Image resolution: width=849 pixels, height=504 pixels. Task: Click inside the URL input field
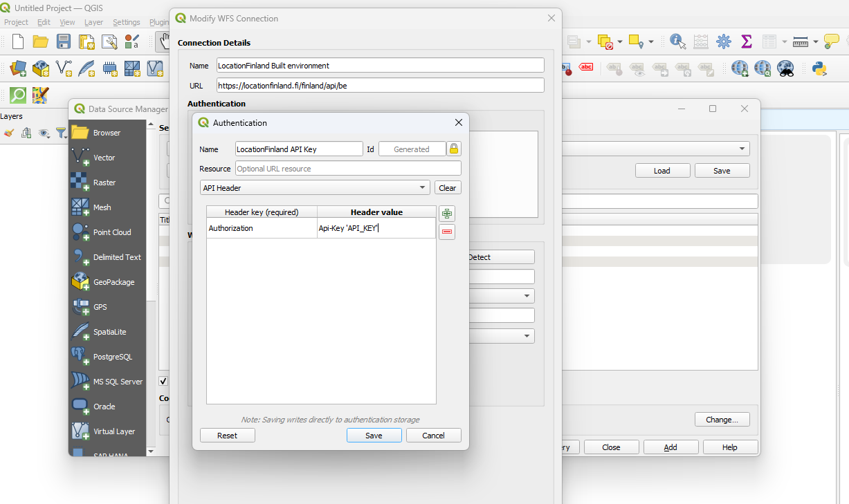coord(381,86)
